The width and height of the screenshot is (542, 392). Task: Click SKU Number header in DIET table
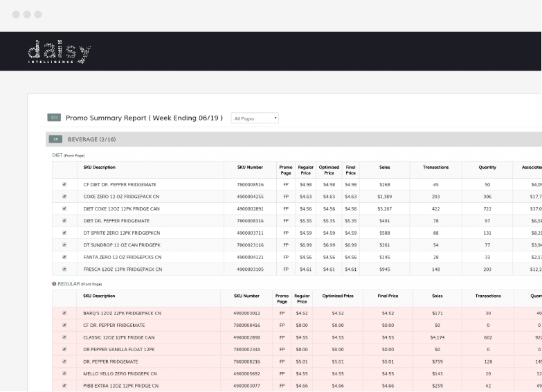(251, 168)
